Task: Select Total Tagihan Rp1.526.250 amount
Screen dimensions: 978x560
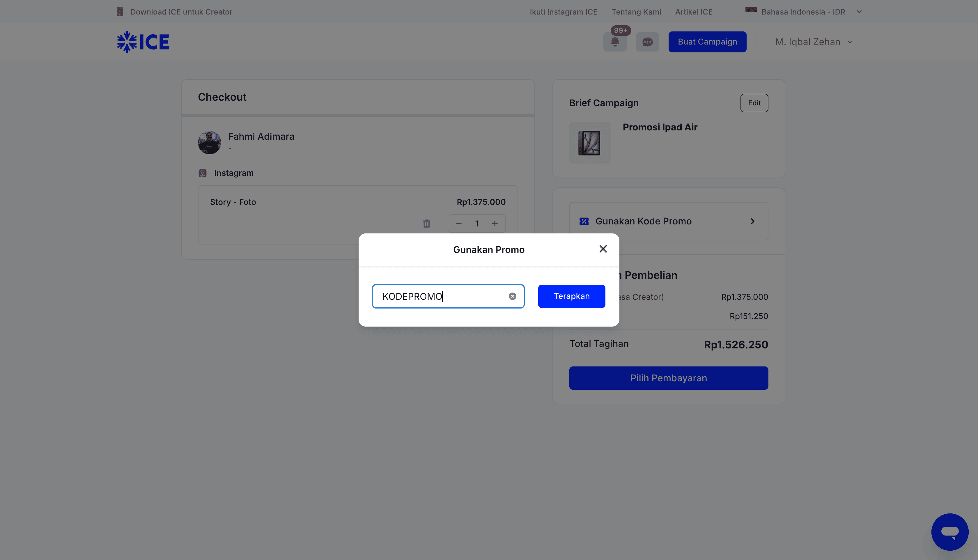Action: 736,345
